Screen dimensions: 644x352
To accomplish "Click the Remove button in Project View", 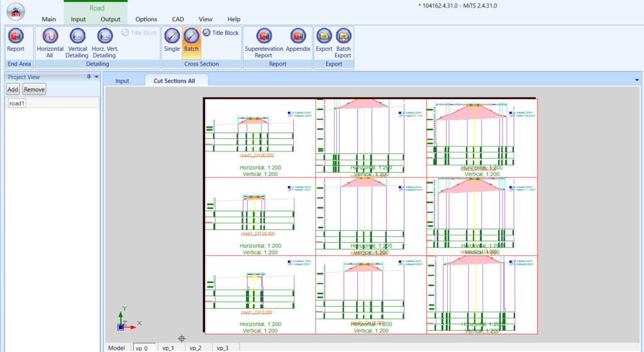I will [34, 89].
